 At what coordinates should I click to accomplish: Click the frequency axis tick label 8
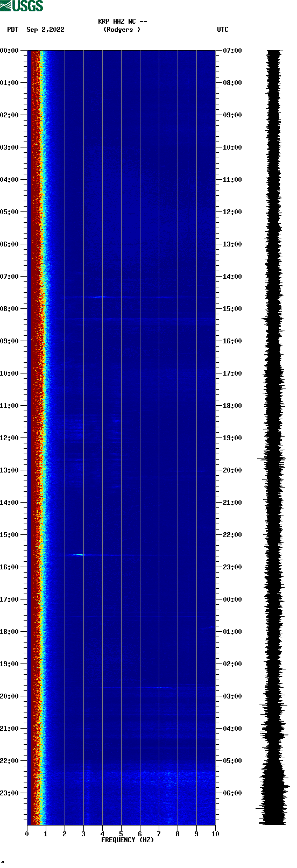(178, 834)
